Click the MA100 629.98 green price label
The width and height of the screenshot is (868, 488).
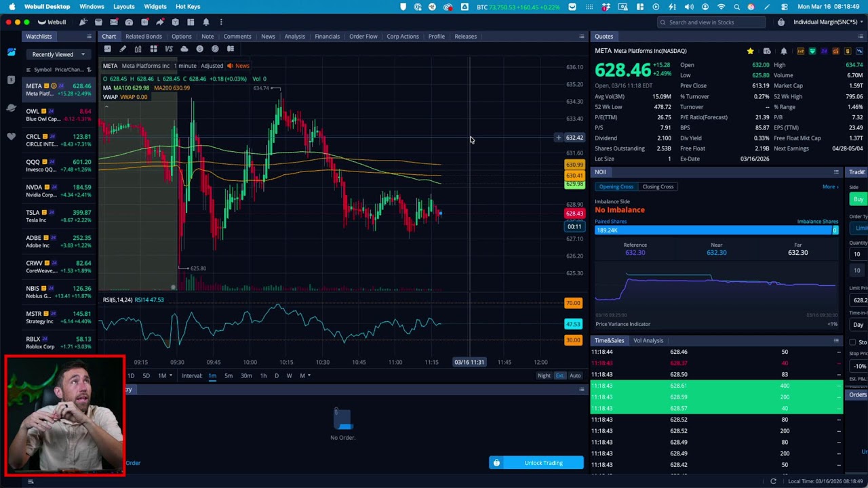[x=574, y=184]
